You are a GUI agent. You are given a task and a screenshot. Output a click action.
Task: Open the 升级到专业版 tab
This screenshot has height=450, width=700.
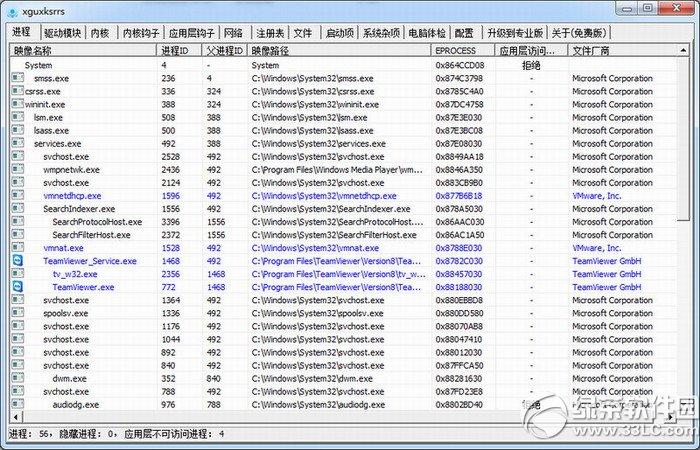(x=516, y=33)
